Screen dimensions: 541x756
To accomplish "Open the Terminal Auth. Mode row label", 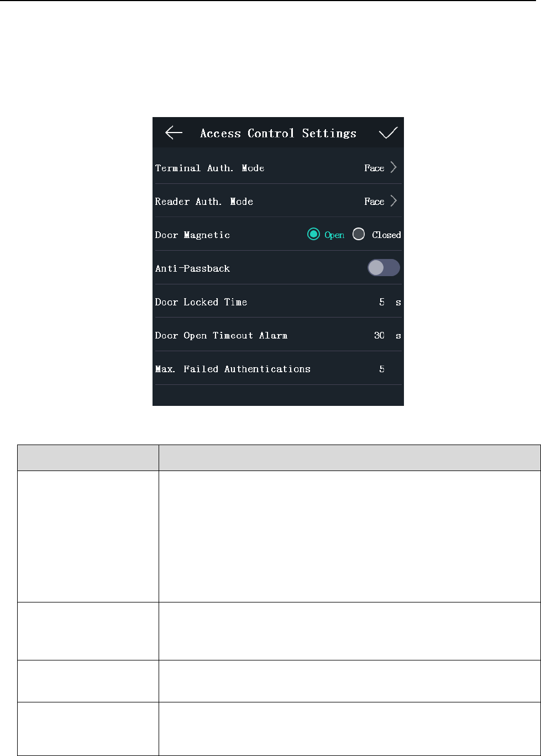I will point(210,168).
